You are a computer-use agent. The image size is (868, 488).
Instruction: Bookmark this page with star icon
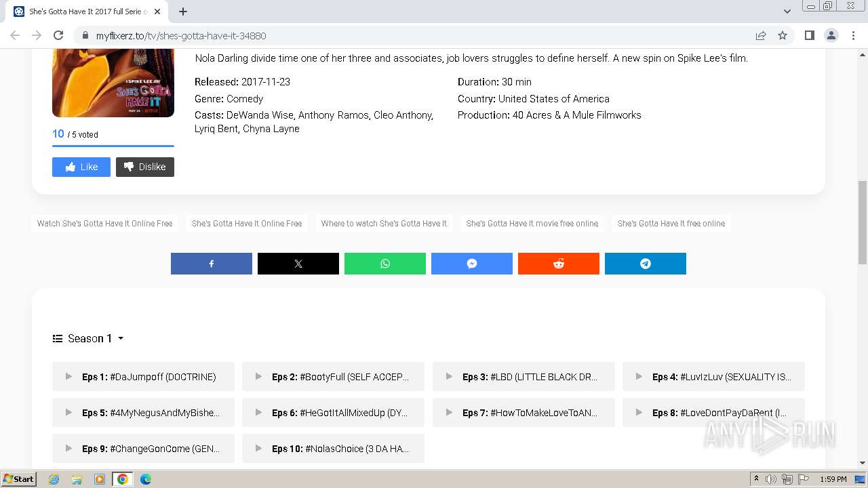[783, 35]
